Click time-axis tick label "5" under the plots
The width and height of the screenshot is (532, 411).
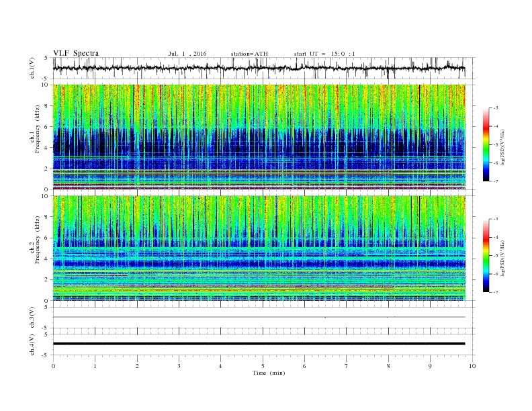(263, 366)
